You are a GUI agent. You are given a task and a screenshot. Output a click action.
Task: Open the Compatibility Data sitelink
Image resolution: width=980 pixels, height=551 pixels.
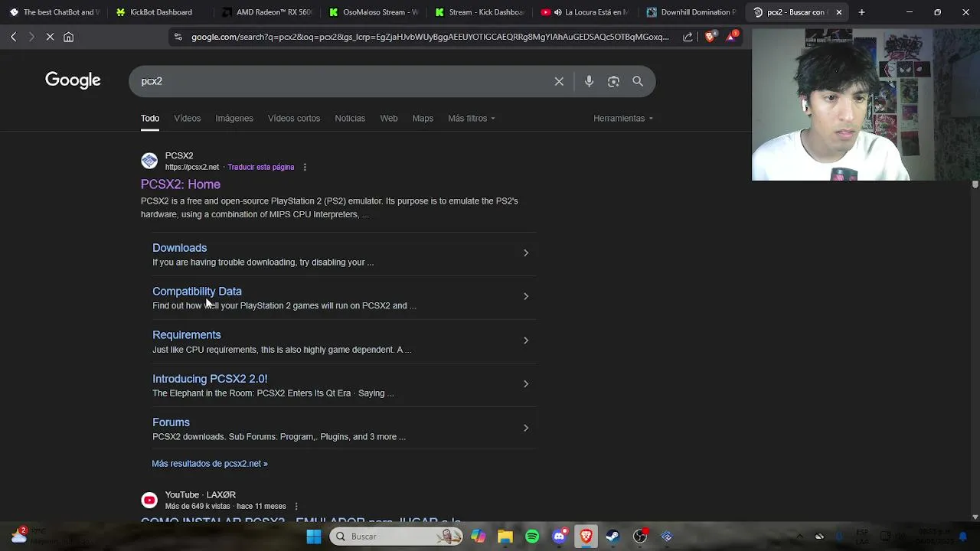(197, 292)
